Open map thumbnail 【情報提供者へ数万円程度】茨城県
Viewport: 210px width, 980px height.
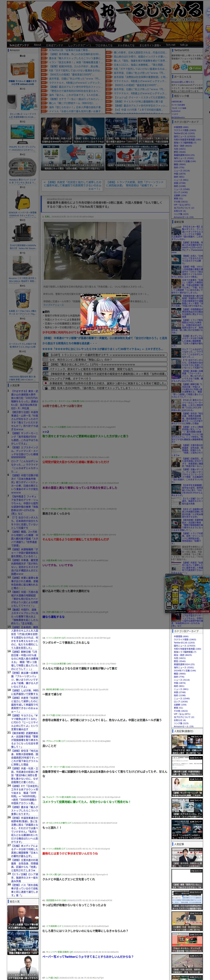[x=73, y=157]
